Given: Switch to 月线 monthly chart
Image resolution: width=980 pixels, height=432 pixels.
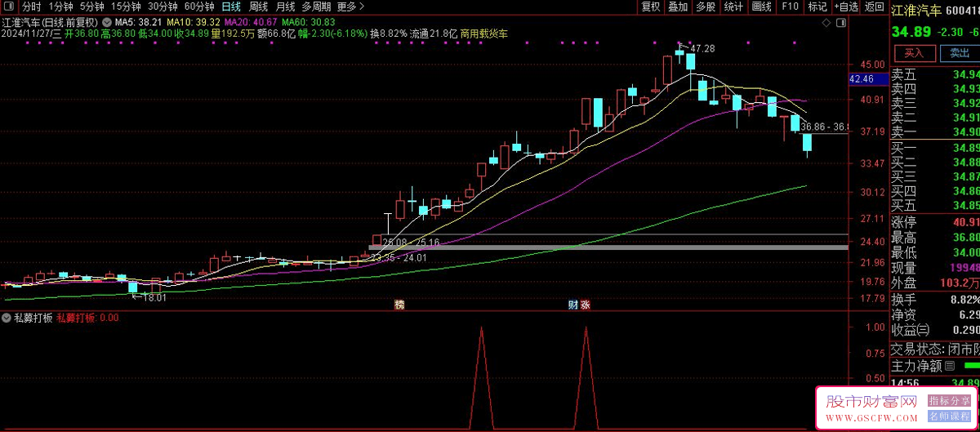Looking at the screenshot, I should [285, 7].
